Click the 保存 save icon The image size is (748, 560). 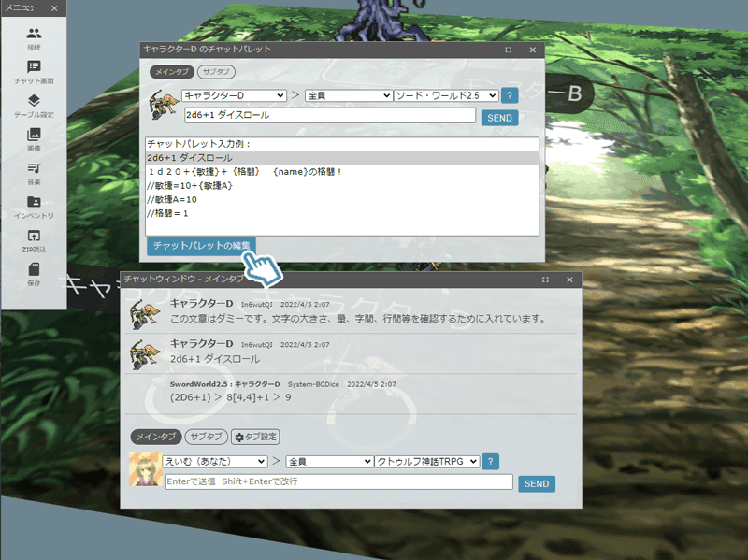coord(34,269)
